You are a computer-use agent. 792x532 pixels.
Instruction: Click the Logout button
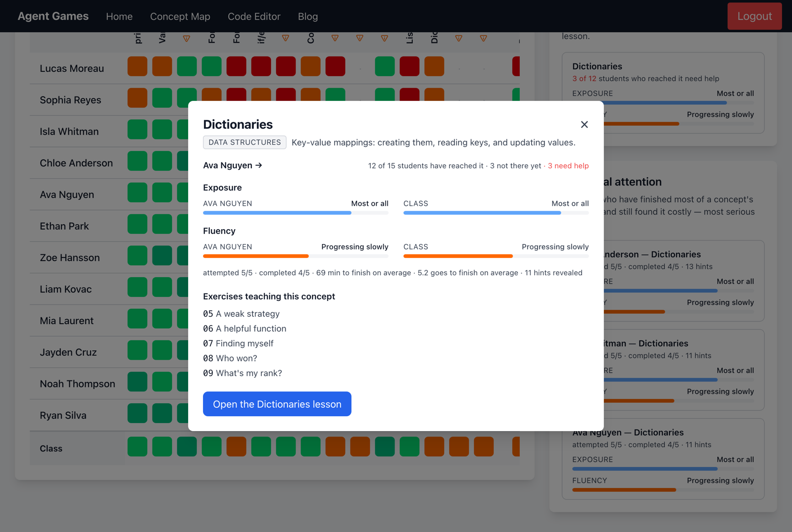click(x=754, y=16)
